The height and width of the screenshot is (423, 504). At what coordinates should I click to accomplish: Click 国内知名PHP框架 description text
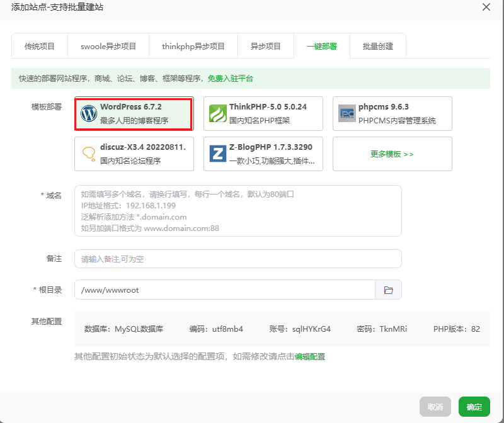point(260,120)
